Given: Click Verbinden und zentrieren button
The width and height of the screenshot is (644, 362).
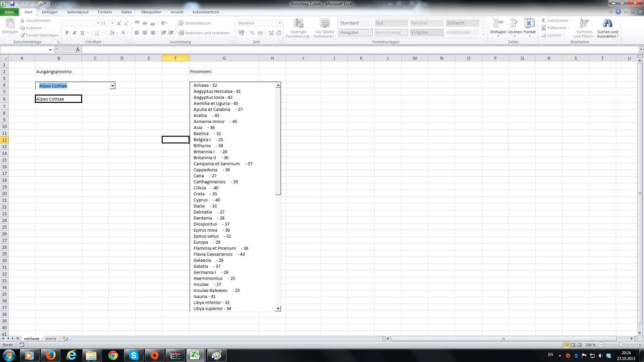Looking at the screenshot, I should 204,33.
